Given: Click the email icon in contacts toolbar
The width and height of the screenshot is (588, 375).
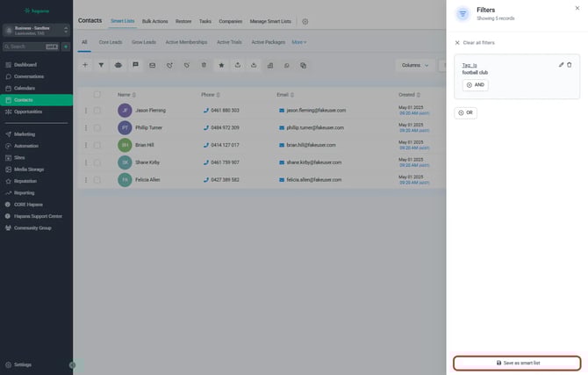Looking at the screenshot, I should [152, 65].
